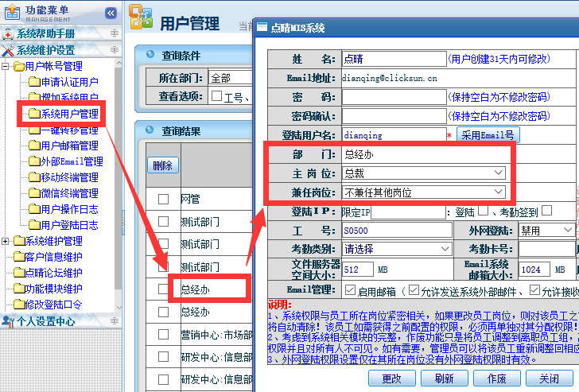The width and height of the screenshot is (579, 392).
Task: Open the 系统帮助手册 section via its first-aid icon
Action: (x=8, y=34)
